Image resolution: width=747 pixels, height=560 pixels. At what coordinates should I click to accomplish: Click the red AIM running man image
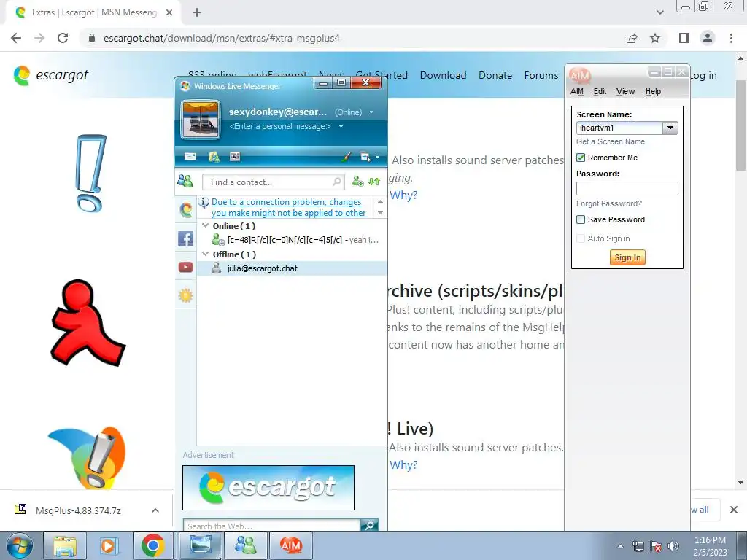[88, 323]
